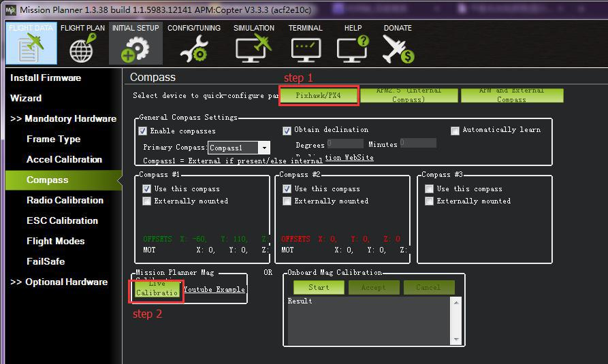Select the Initial Setup gear icon

(135, 48)
